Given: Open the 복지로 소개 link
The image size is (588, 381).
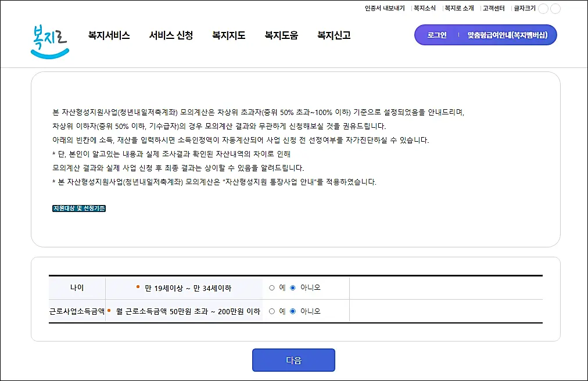Looking at the screenshot, I should 461,8.
